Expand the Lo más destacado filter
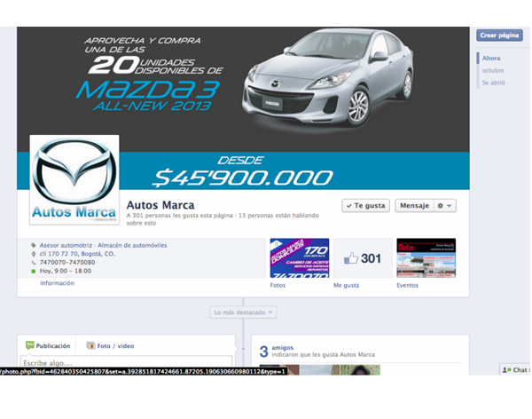 click(x=244, y=312)
